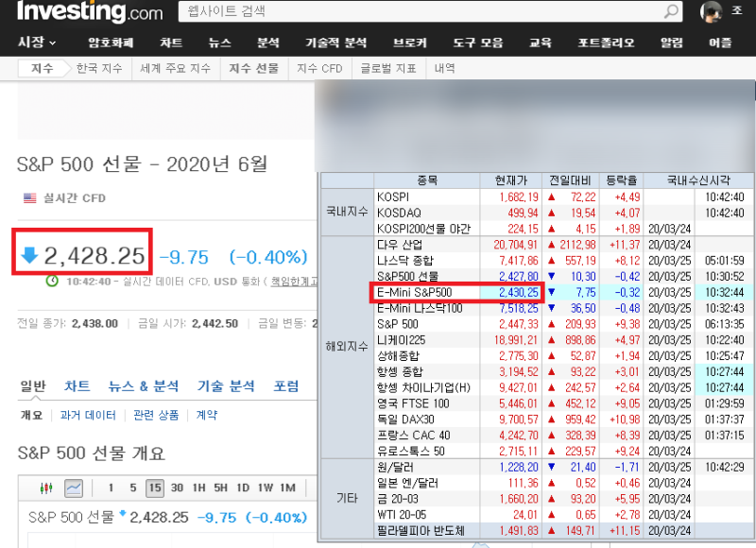
Task: Expand the 시장 dropdown menu
Action: pos(37,43)
